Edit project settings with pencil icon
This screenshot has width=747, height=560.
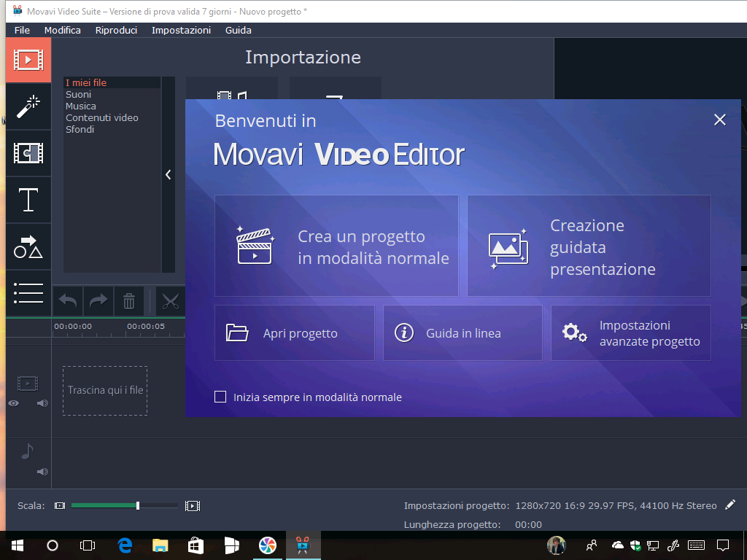point(729,505)
